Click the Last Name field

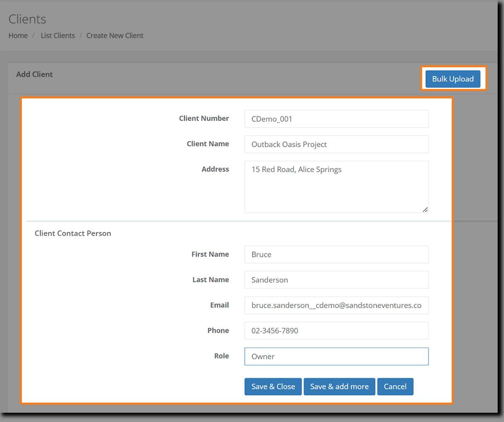(336, 280)
